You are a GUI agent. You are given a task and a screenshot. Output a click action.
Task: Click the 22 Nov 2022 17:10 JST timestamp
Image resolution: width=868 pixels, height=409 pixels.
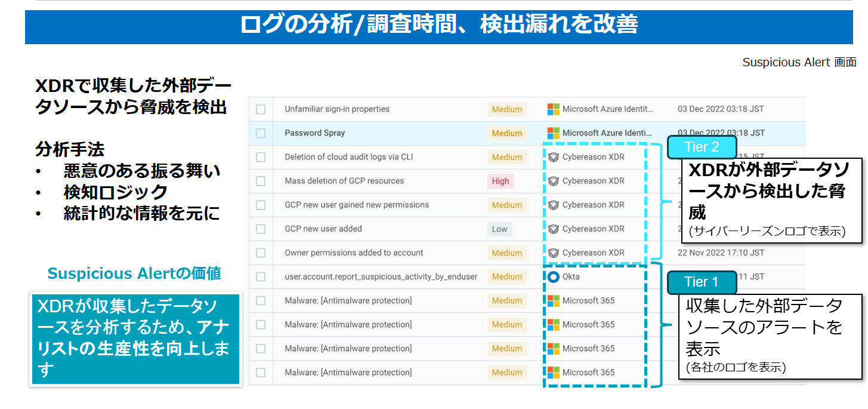[721, 253]
